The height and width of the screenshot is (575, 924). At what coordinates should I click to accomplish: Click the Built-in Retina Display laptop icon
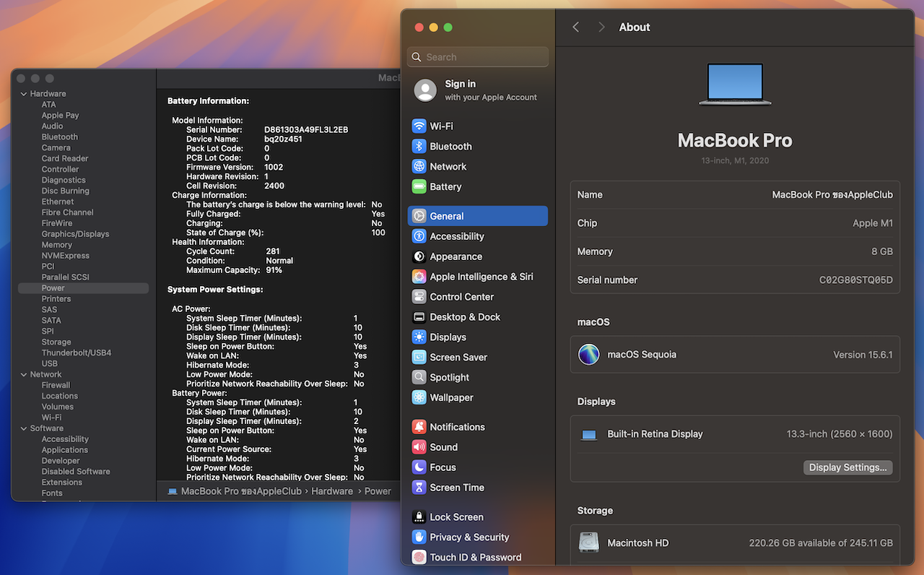tap(589, 435)
